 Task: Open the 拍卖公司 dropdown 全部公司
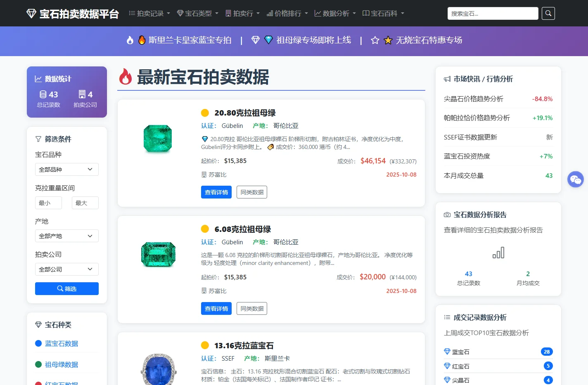67,269
